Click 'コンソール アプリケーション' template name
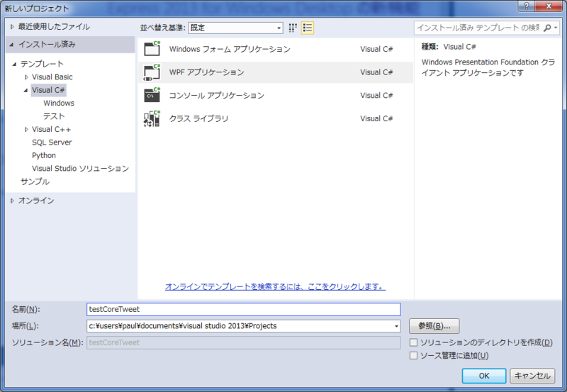 coord(217,95)
